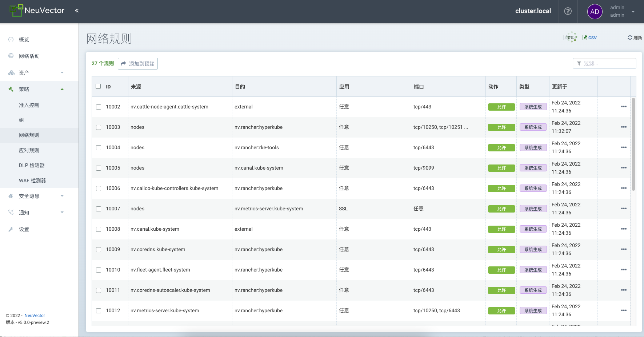Export rules using the CSV icon
The image size is (644, 337).
(589, 37)
